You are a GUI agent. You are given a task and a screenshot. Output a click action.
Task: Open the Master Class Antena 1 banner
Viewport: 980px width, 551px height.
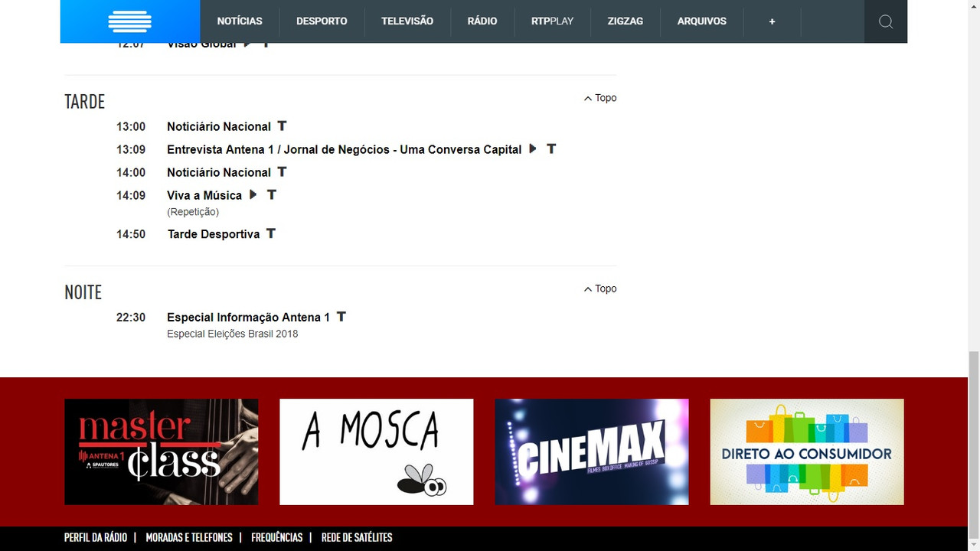[162, 452]
